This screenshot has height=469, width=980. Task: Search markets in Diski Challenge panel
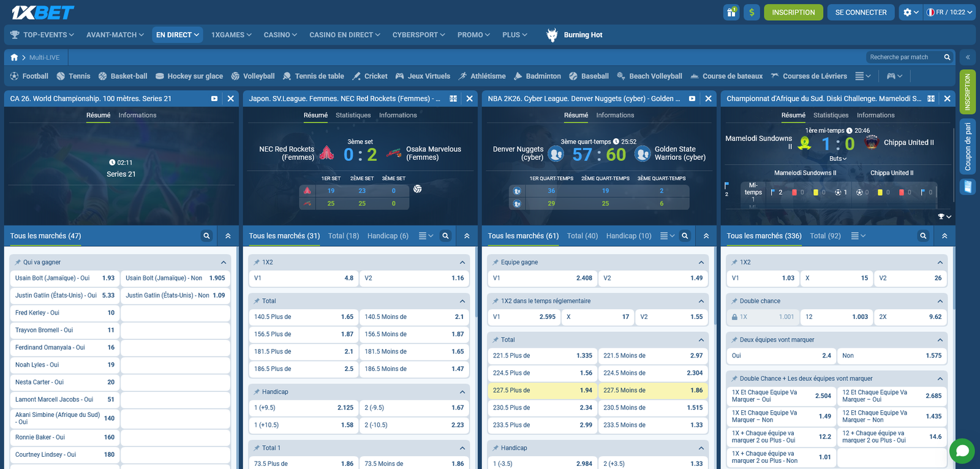(x=923, y=236)
